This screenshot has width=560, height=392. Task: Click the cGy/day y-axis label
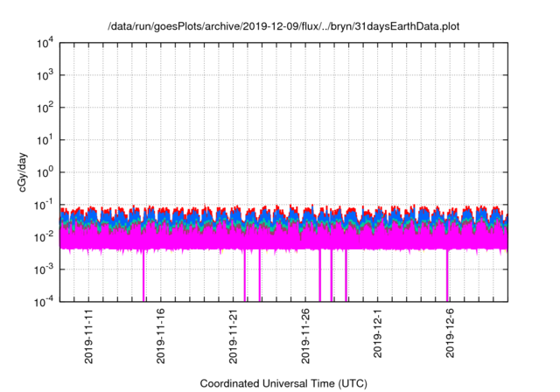(x=23, y=172)
